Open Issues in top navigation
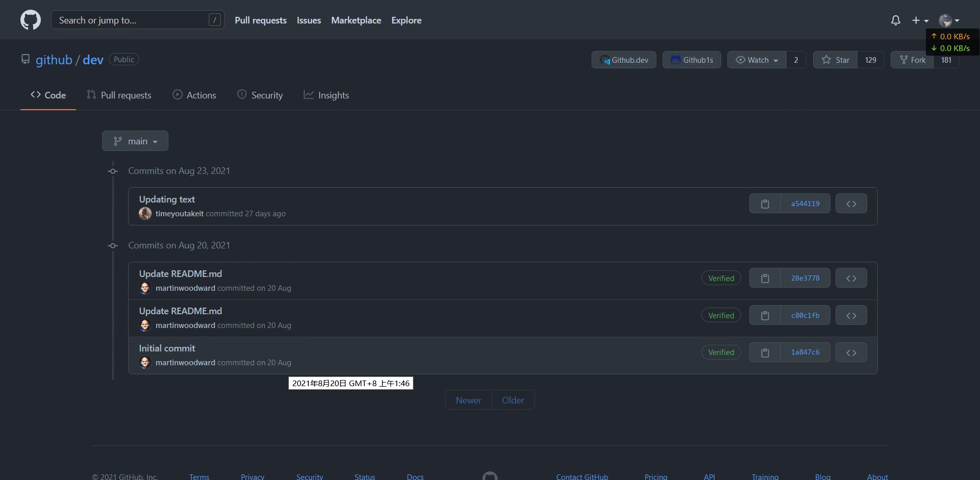Viewport: 980px width, 480px height. (309, 20)
